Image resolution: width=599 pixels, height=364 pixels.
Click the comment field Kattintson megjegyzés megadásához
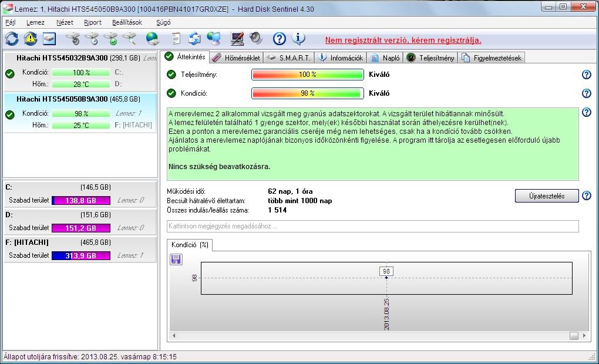coord(372,226)
